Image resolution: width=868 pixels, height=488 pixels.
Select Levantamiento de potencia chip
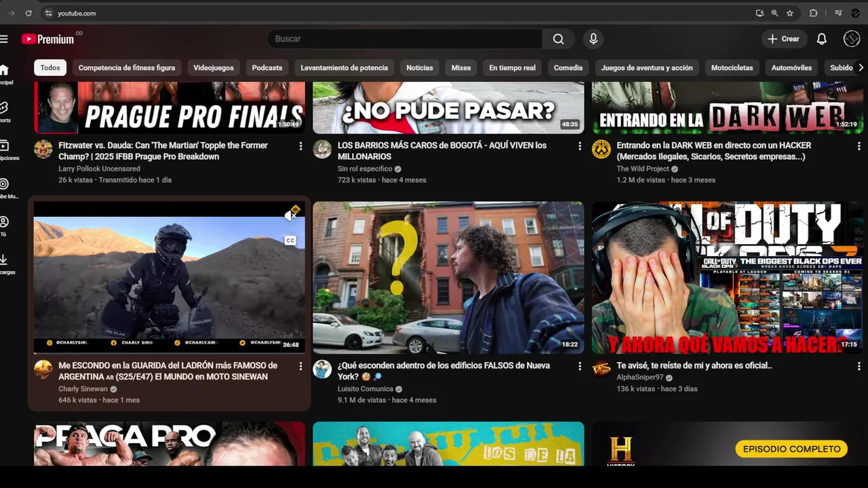pyautogui.click(x=344, y=68)
